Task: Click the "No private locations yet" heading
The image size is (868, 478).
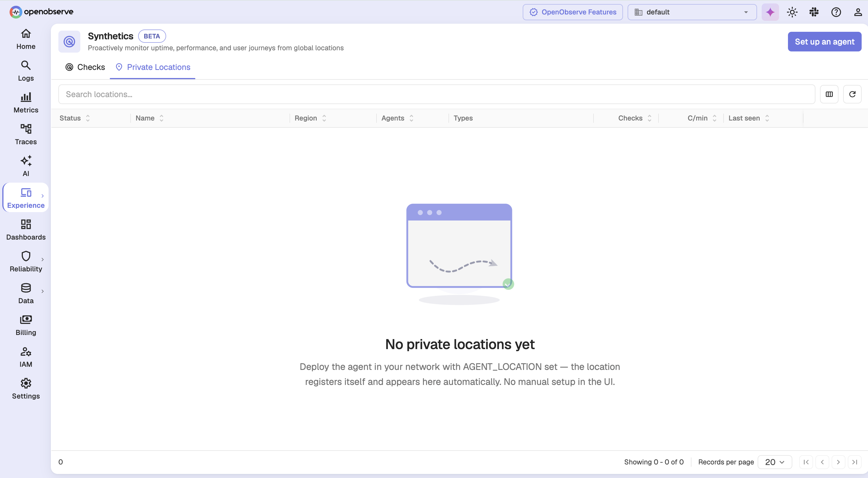Action: [460, 344]
